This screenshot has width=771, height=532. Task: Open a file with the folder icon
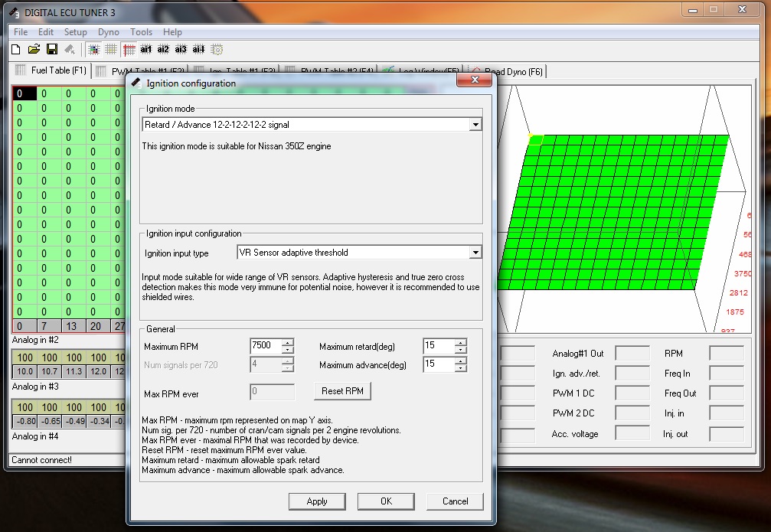pos(34,50)
